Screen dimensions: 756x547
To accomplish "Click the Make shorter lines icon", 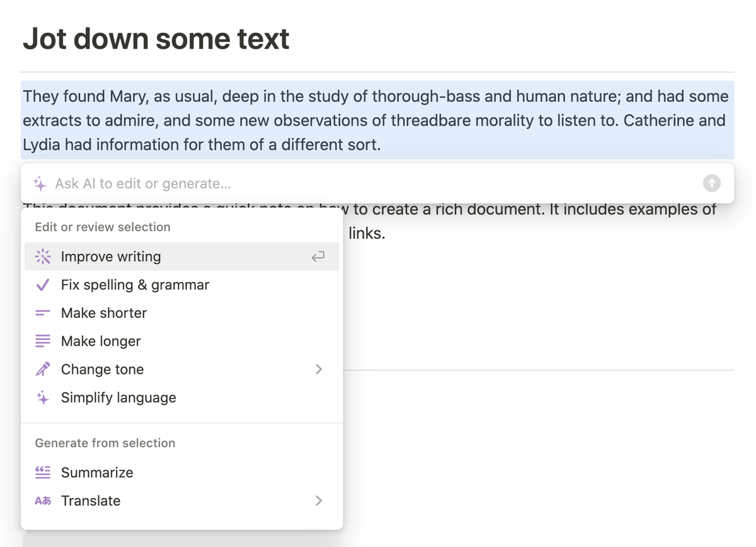I will tap(42, 313).
